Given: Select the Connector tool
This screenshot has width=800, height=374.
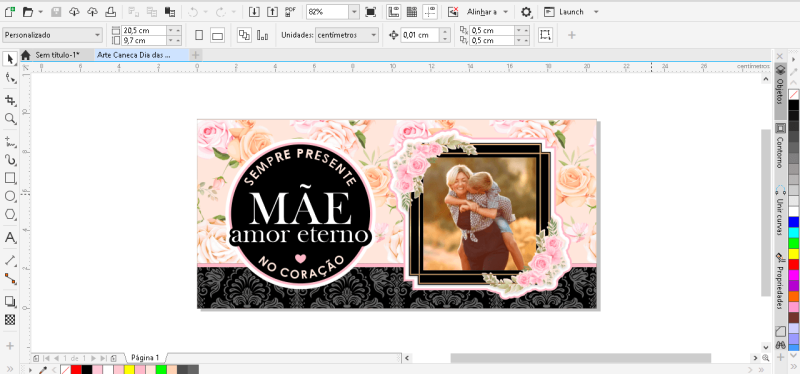Looking at the screenshot, I should pos(10,279).
